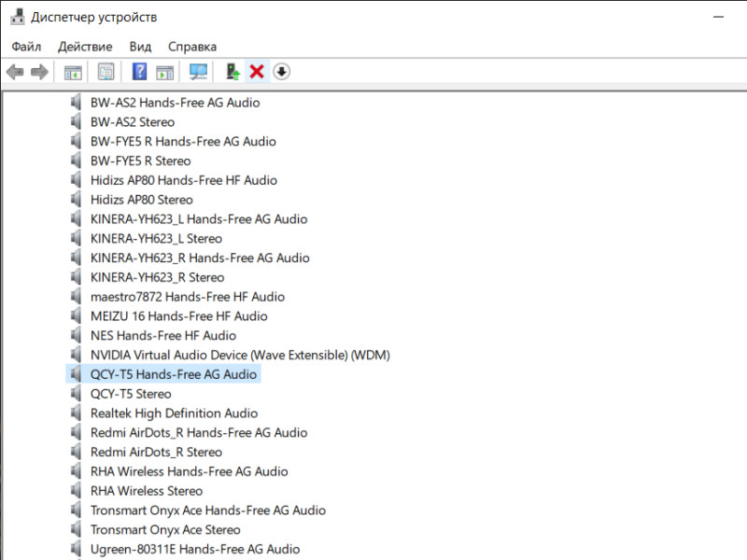Select Realtek High Definition Audio
747x560 pixels.
[175, 413]
